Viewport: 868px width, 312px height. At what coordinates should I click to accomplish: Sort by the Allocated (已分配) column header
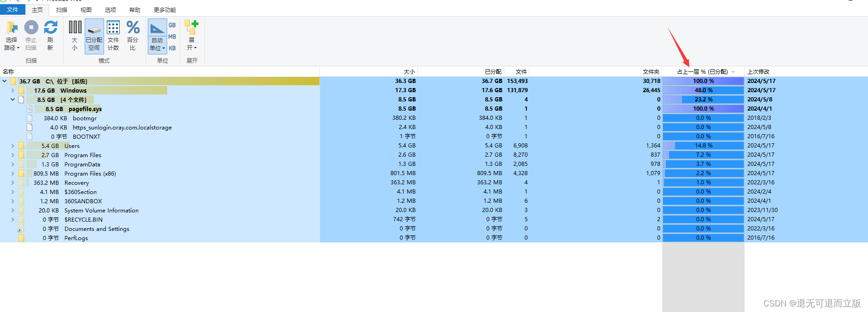460,71
